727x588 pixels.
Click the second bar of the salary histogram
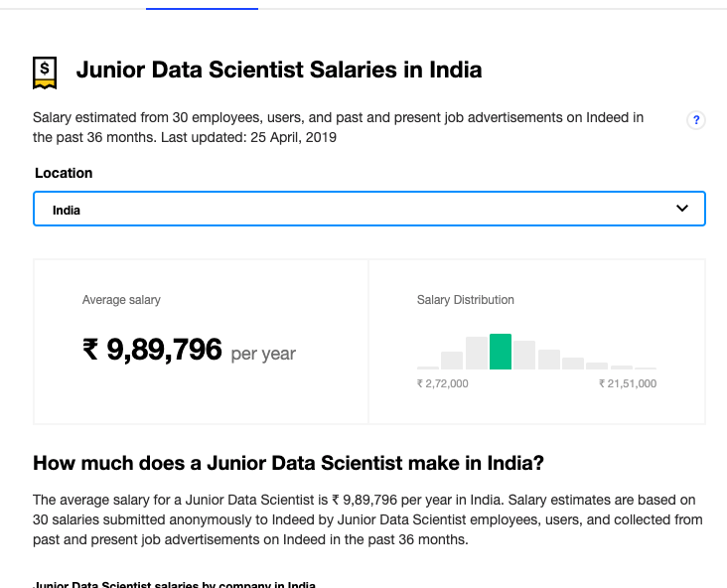tap(452, 360)
